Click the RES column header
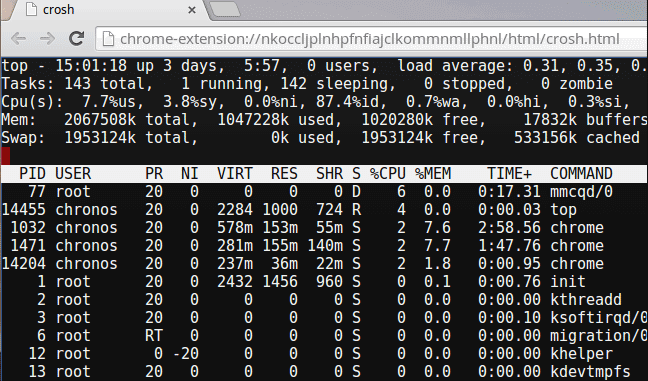The image size is (648, 381). (284, 174)
